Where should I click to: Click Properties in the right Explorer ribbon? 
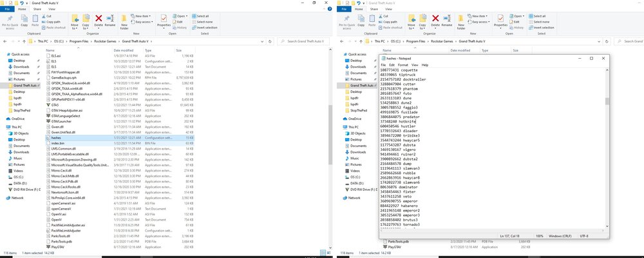click(500, 21)
